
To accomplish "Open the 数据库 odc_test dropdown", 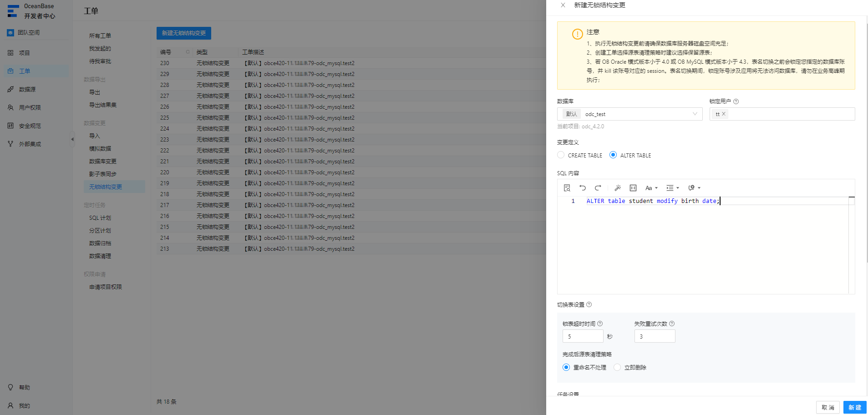I will [x=629, y=114].
